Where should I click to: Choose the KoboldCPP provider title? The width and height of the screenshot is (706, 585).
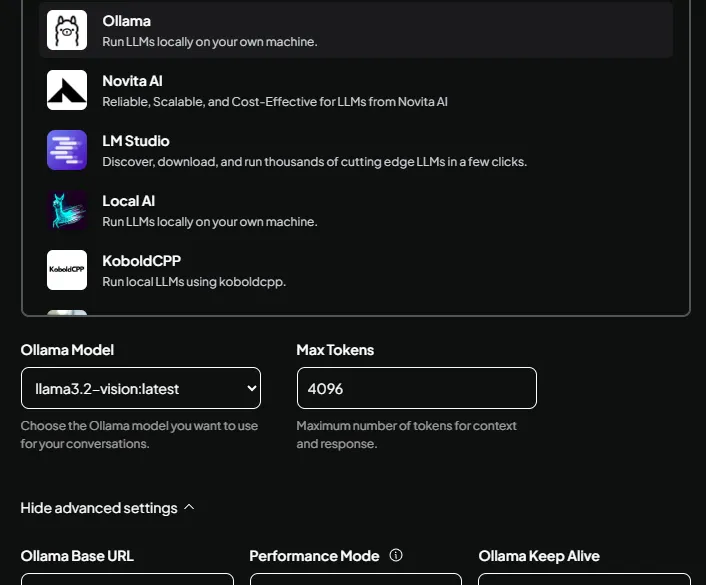click(x=142, y=261)
